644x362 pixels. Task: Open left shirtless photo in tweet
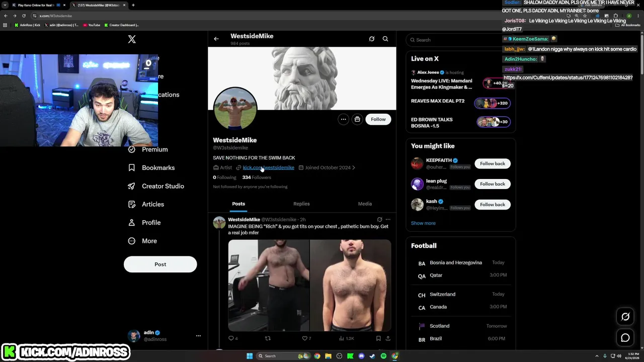coord(269,285)
